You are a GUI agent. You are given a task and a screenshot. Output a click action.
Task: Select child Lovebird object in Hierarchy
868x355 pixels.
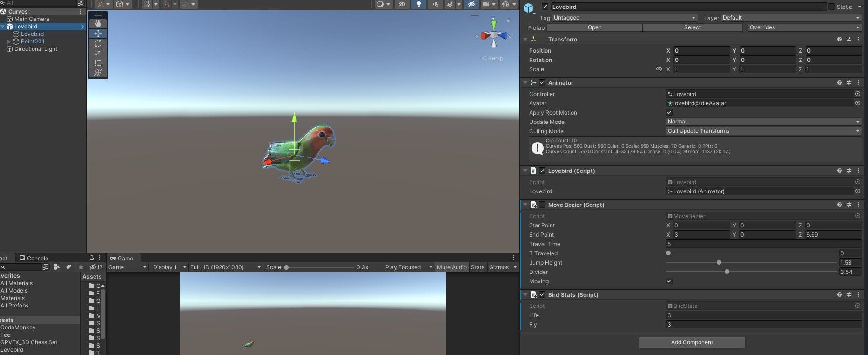click(32, 34)
